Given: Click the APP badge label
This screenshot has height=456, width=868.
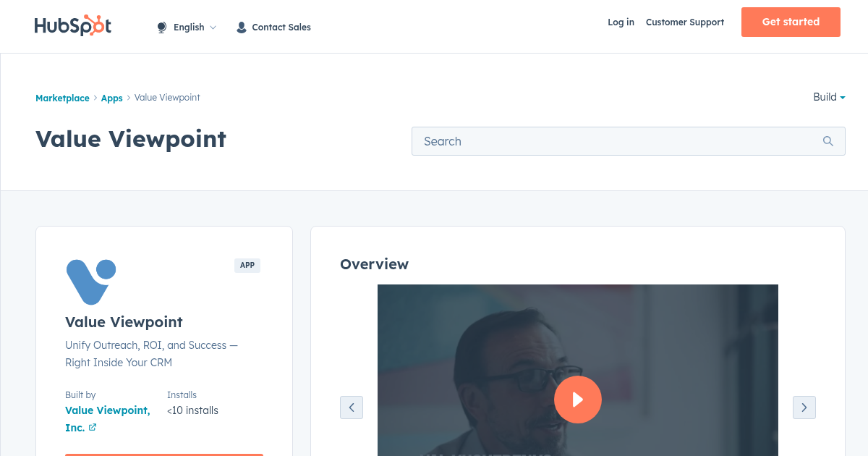Looking at the screenshot, I should pyautogui.click(x=247, y=266).
